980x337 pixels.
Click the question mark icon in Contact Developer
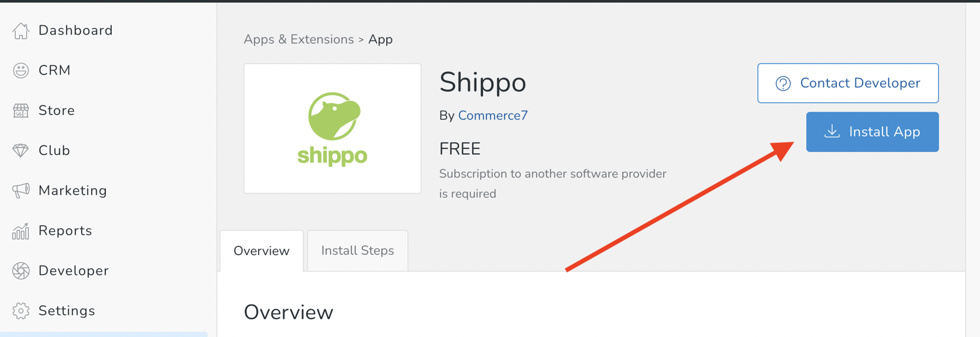coord(782,83)
